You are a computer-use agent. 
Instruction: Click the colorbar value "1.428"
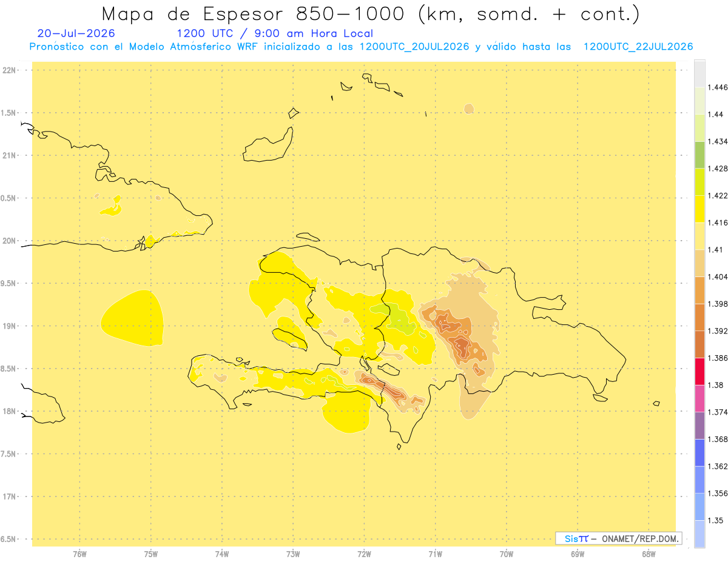[717, 168]
